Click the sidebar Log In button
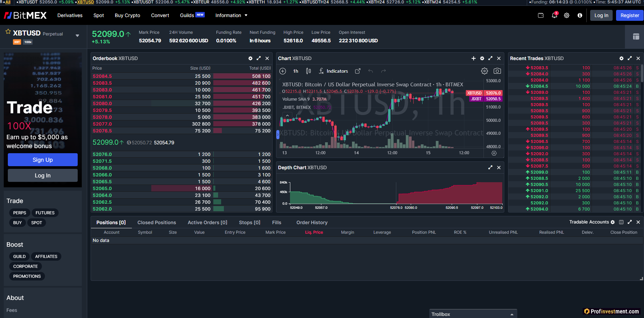Viewport: 644px width, 318px height. coord(43,175)
